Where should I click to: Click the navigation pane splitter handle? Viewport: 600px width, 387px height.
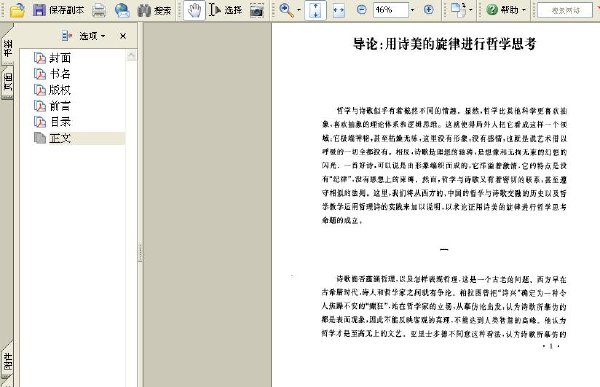point(140,252)
